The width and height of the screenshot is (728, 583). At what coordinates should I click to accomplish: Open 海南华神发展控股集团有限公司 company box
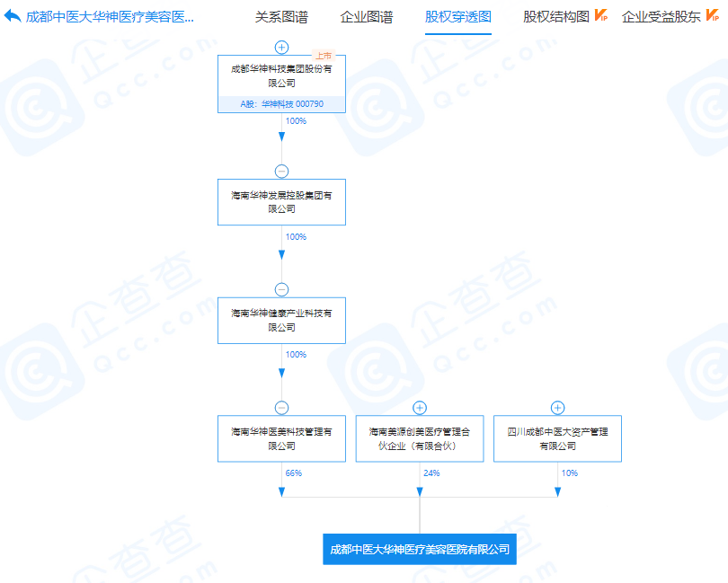coord(281,202)
